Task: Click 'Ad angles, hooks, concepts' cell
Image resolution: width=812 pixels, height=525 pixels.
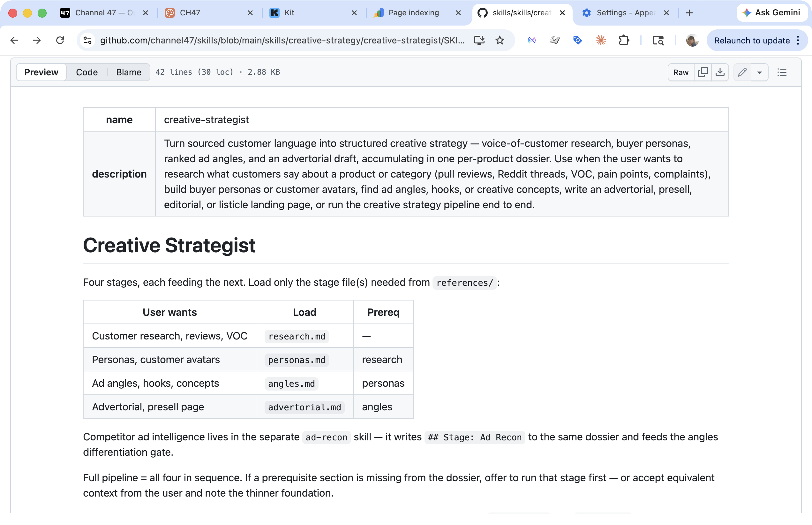Action: click(169, 383)
